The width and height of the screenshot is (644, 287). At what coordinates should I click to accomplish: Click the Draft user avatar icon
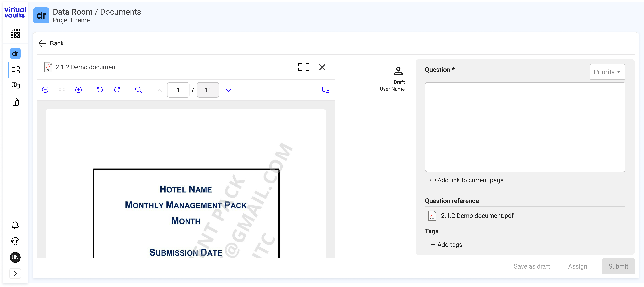tap(398, 71)
